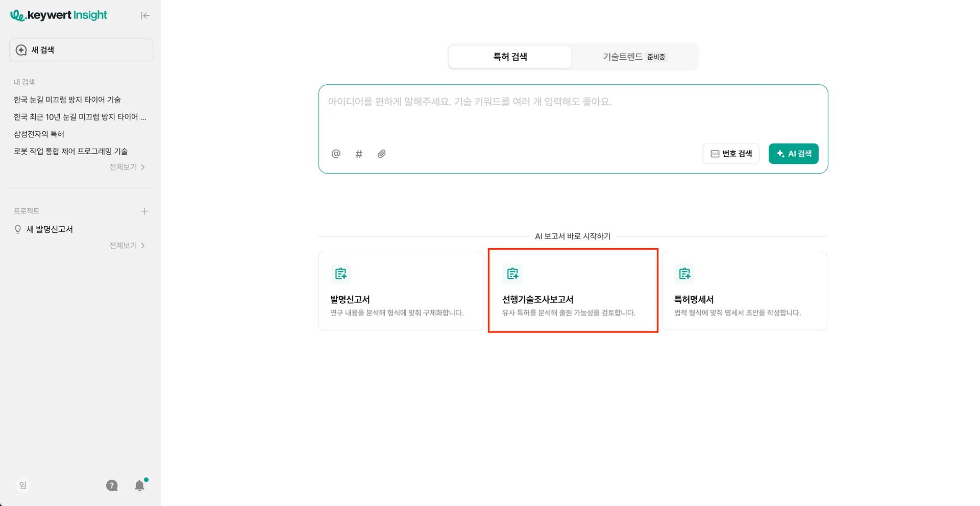Click the keywert Insight logo
Viewport: 980px width, 506px height.
pos(59,15)
